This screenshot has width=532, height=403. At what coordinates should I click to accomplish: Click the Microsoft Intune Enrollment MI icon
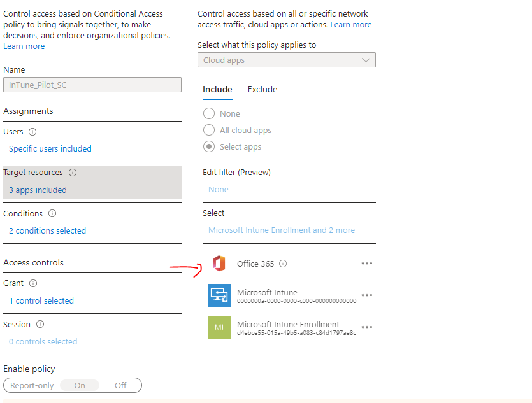click(x=219, y=327)
